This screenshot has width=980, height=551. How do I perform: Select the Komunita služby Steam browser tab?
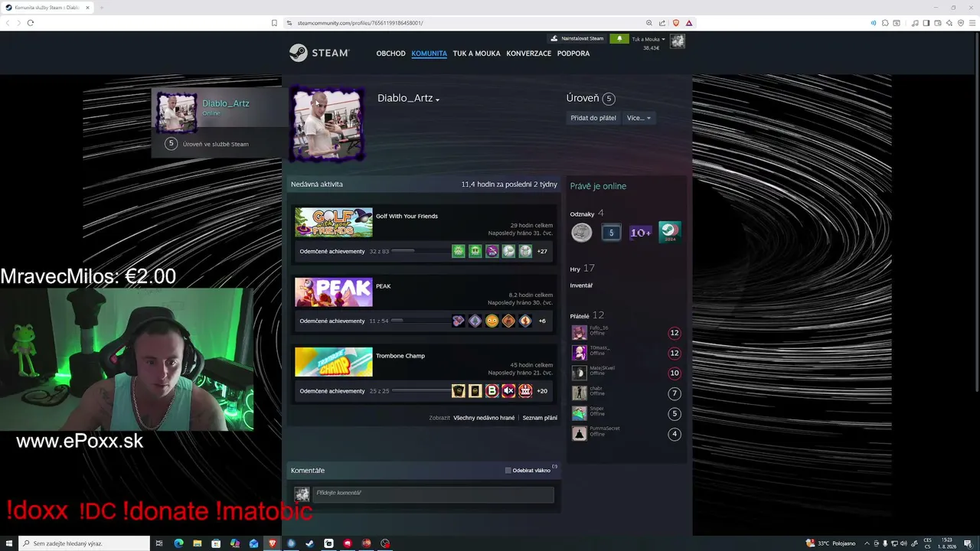click(47, 8)
